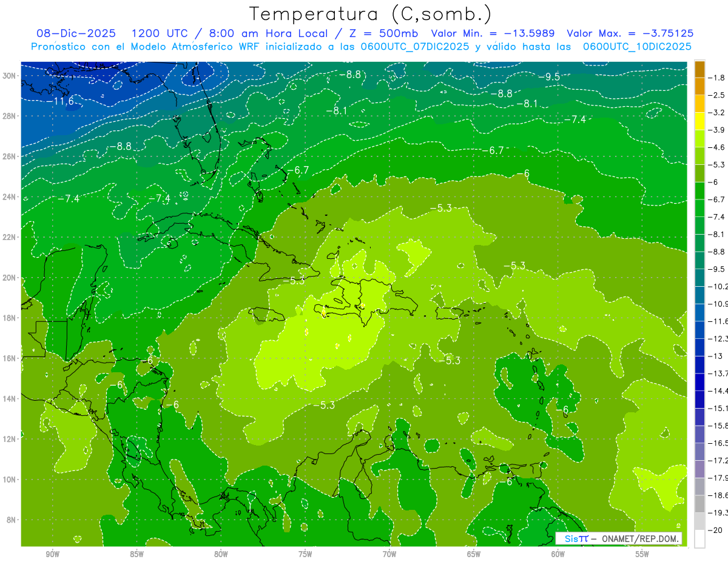Click the 10N latitude axis label
The image size is (728, 562).
pos(10,480)
